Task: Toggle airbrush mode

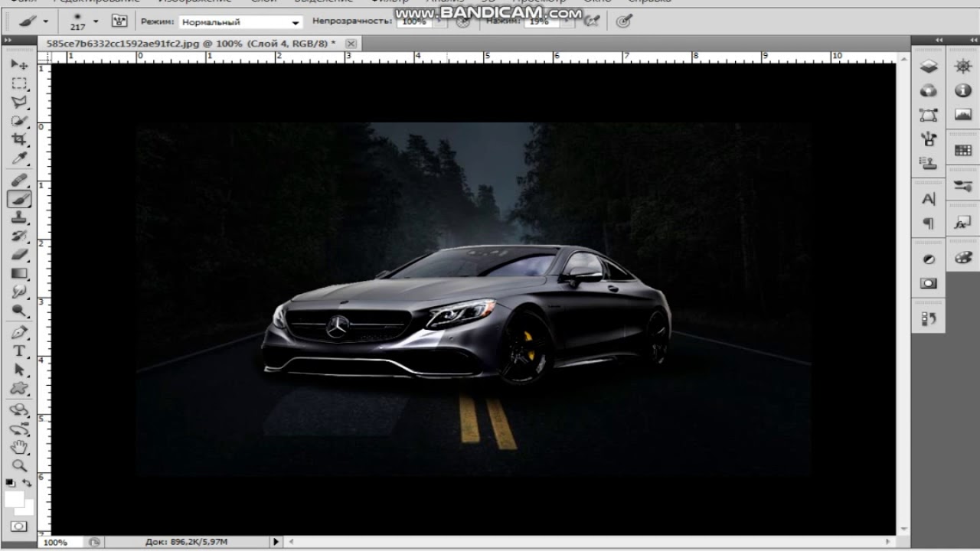Action: (591, 21)
